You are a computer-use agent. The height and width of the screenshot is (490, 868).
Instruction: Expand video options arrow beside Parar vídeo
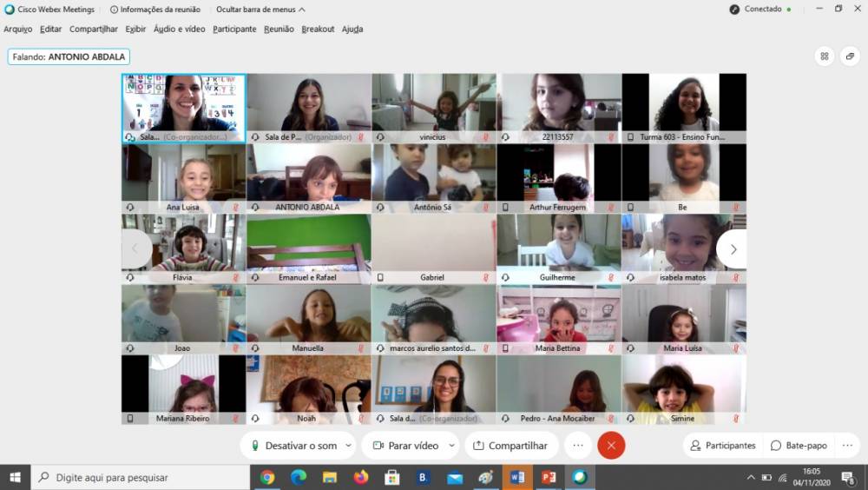tap(452, 446)
